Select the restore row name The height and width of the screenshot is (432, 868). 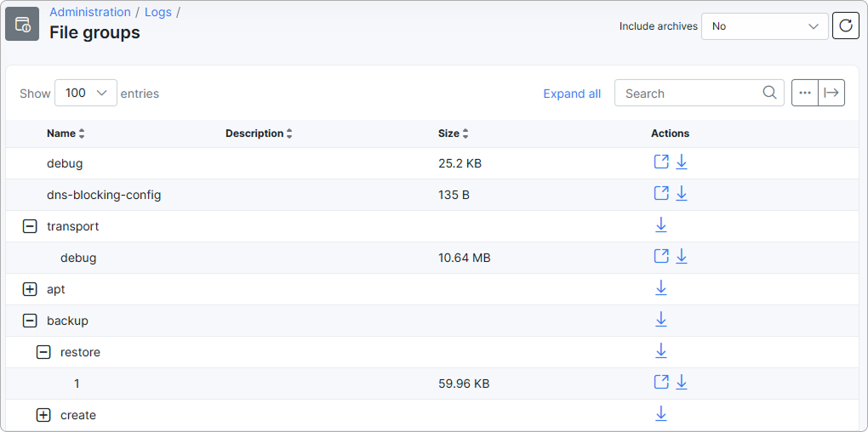pos(80,352)
